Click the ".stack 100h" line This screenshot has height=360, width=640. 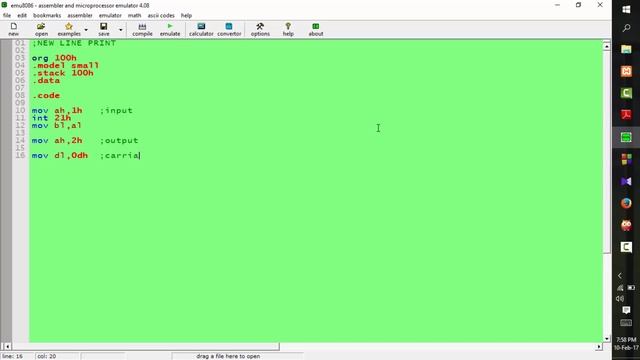[x=62, y=73]
